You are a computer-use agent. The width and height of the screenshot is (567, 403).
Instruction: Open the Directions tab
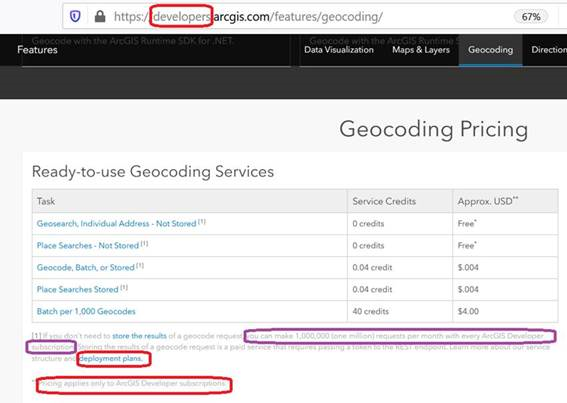click(x=549, y=50)
